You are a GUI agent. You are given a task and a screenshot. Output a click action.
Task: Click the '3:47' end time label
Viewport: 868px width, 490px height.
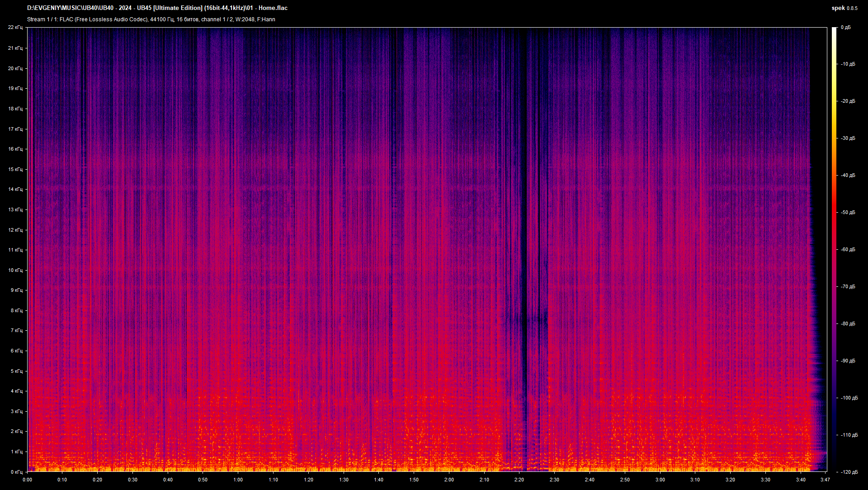coord(825,480)
